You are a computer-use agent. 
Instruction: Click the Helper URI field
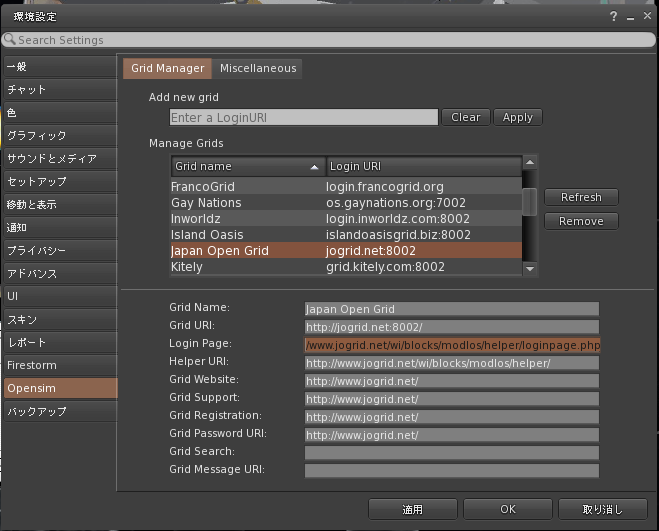[452, 363]
